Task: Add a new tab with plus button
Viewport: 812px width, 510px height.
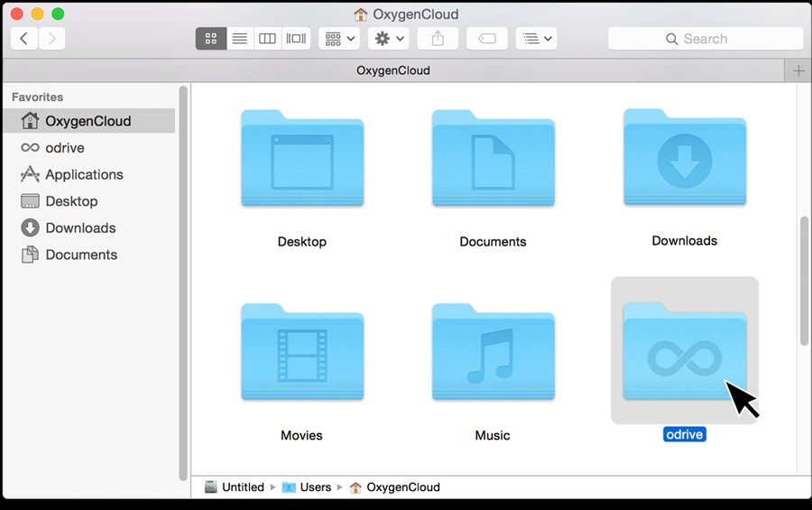Action: (x=798, y=70)
